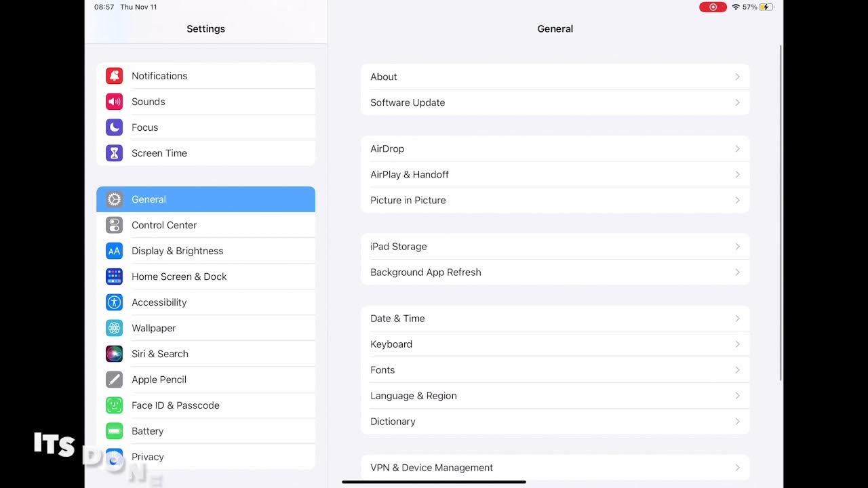Tap the 08:57 clock in status bar
This screenshot has width=868, height=488.
104,7
